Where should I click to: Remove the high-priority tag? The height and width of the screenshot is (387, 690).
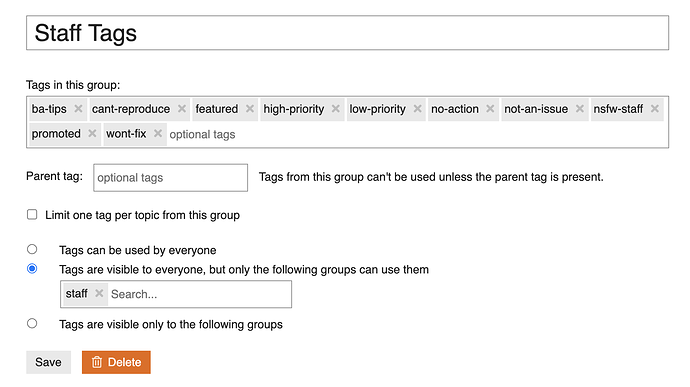335,109
